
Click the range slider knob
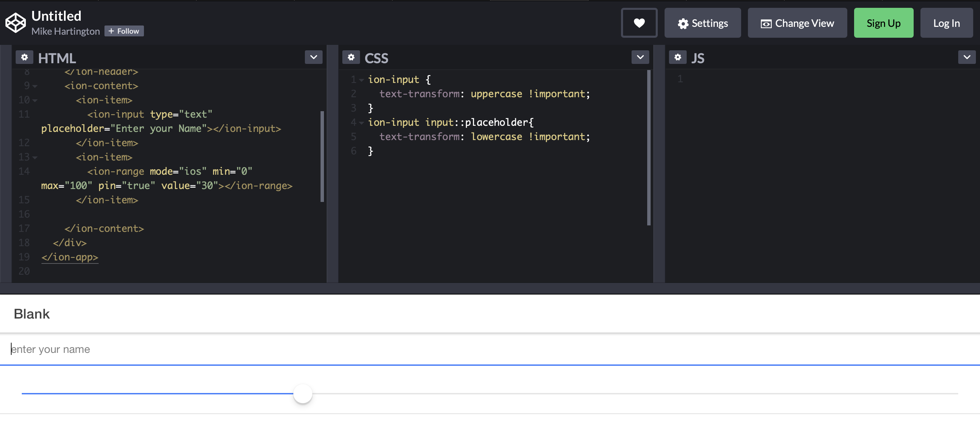[x=303, y=394]
